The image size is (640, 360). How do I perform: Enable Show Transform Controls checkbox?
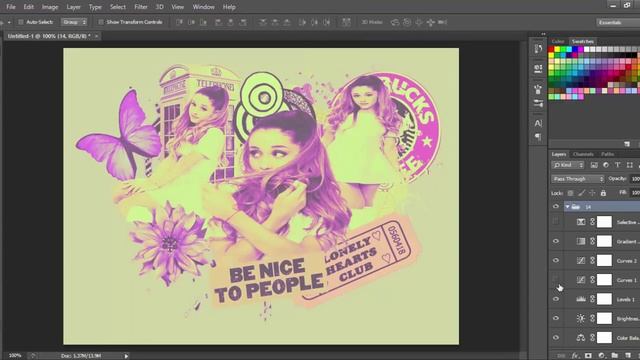101,22
